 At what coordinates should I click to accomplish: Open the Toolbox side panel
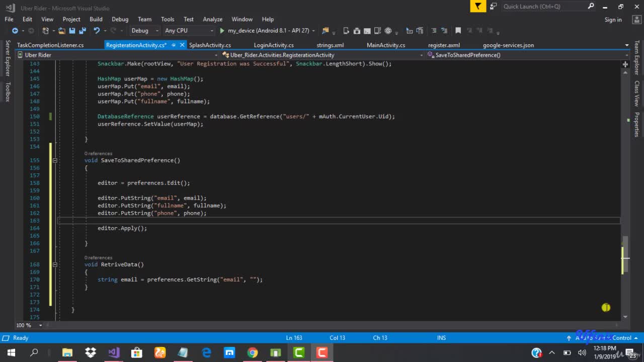tap(8, 92)
